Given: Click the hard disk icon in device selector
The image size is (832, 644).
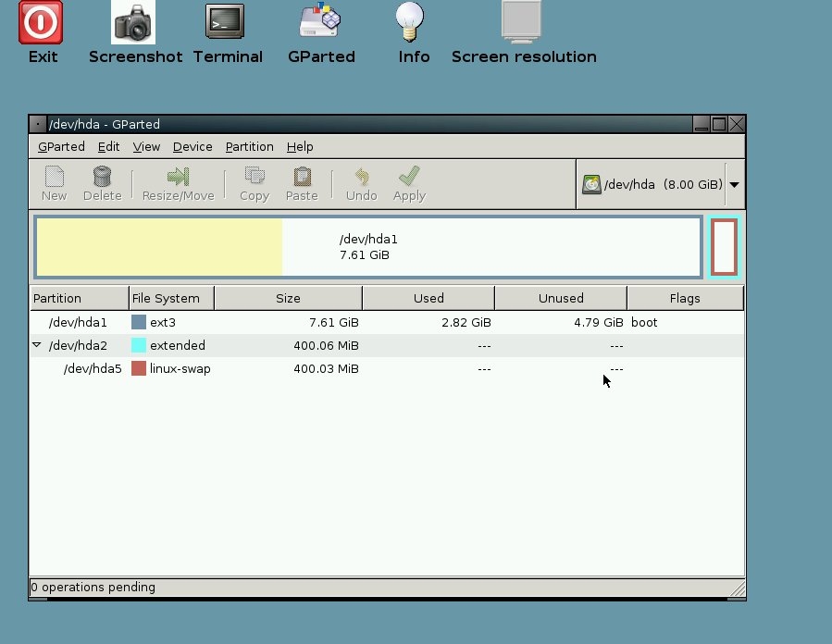Looking at the screenshot, I should pyautogui.click(x=591, y=185).
